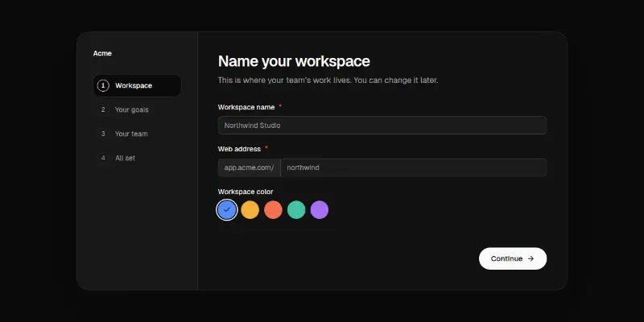Open the Workspace step in sidebar

137,85
